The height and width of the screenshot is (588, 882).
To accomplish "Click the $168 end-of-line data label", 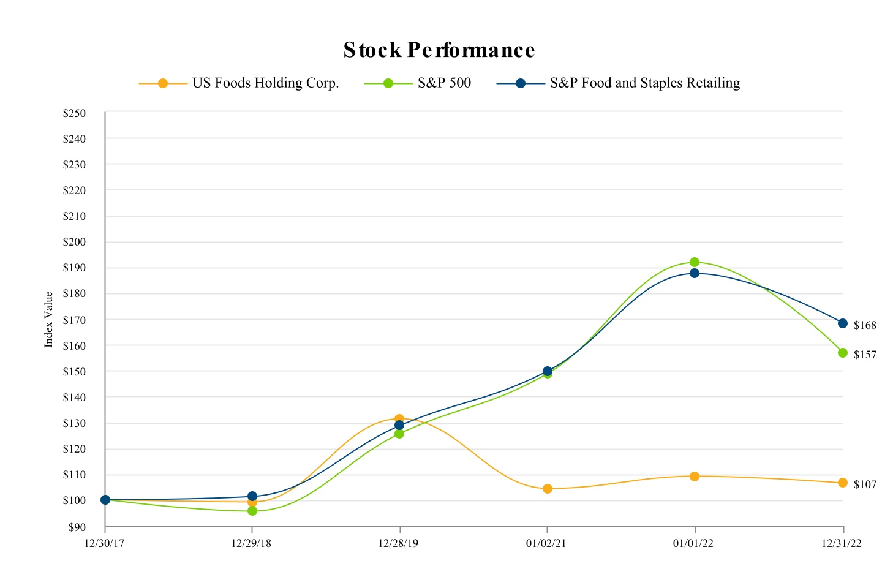I will point(865,325).
